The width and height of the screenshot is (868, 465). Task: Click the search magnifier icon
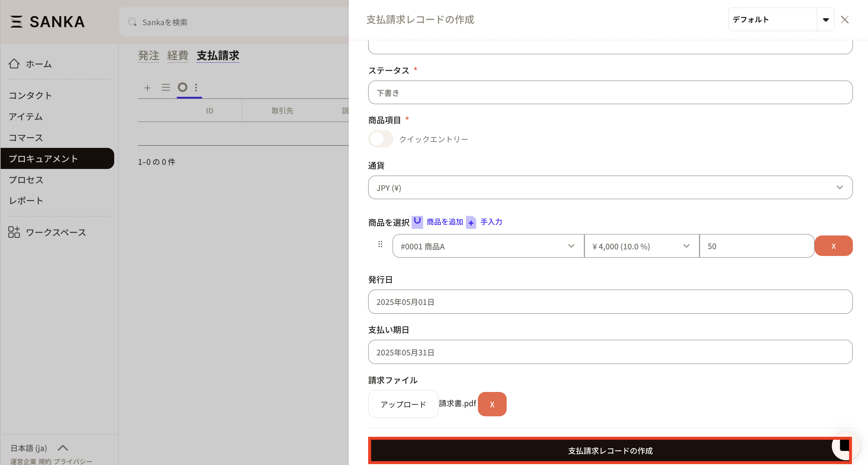point(132,22)
